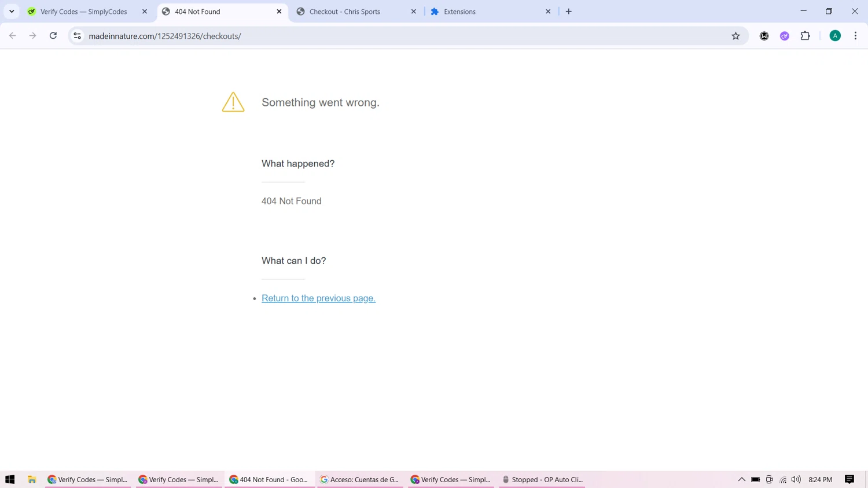
Task: Click the 404 Not Found message text
Action: [x=291, y=201]
